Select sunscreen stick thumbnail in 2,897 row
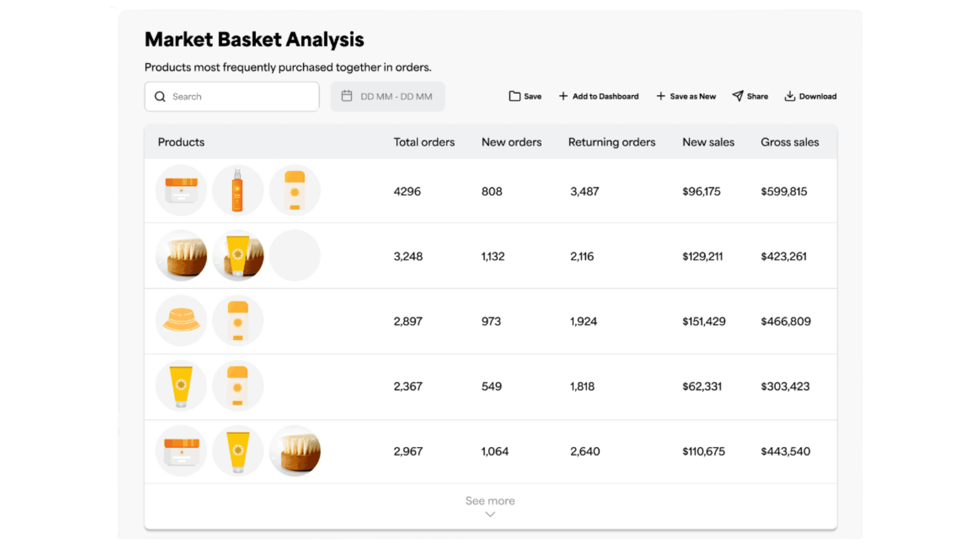 [238, 321]
